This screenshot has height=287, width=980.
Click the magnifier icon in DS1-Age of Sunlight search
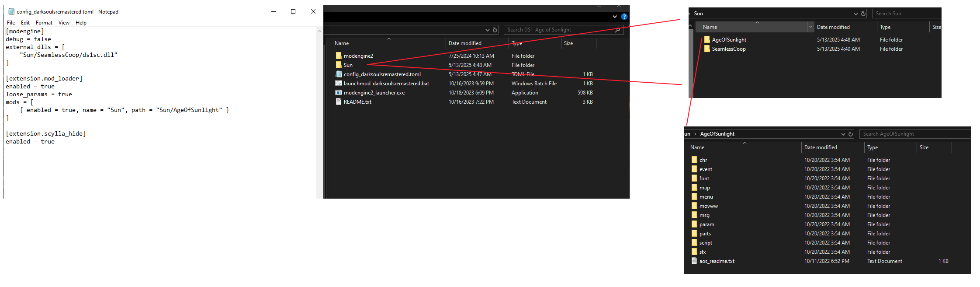click(617, 30)
